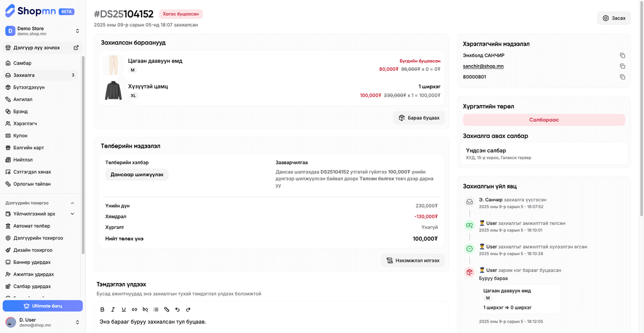Go to Хэрэглэгч in the sidebar
Image resolution: width=644 pixels, height=333 pixels.
click(41, 124)
